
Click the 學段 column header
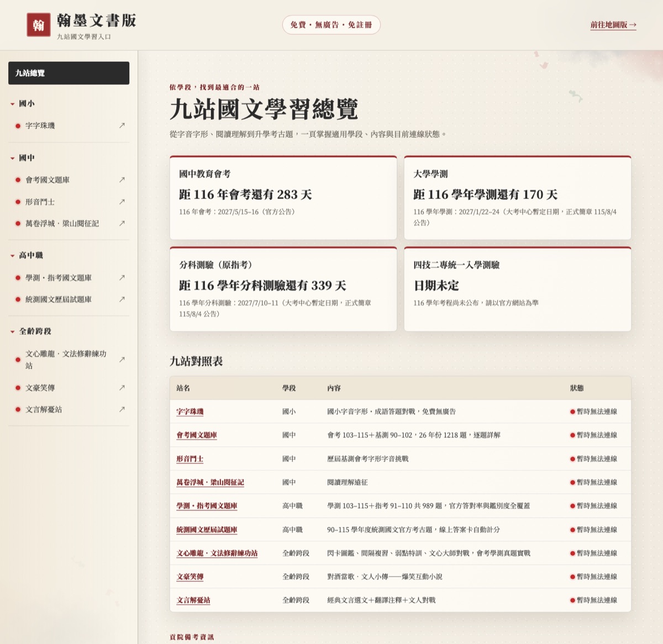coord(289,388)
